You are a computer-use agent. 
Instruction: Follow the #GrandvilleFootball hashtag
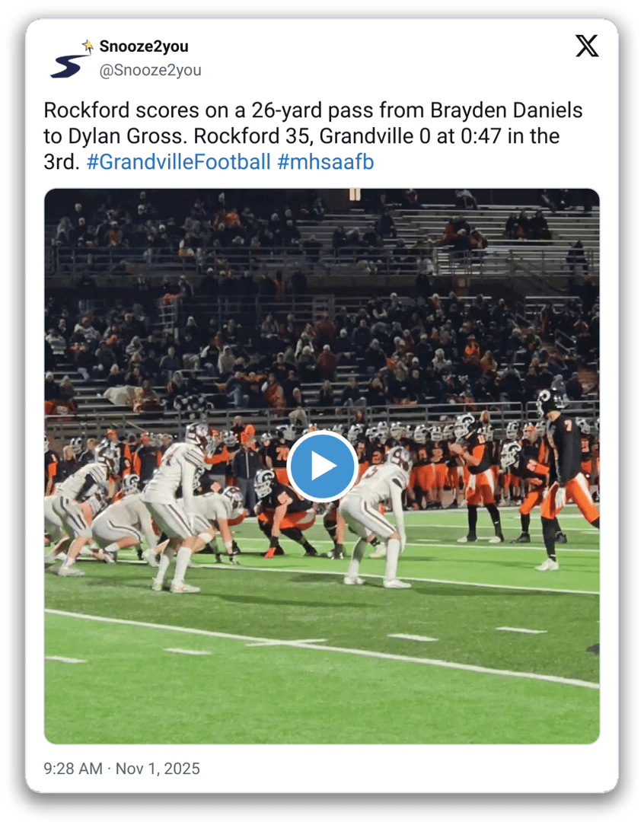[x=178, y=161]
